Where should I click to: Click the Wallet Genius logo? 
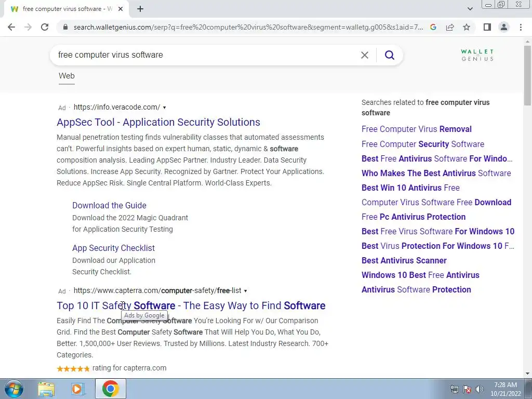point(477,55)
